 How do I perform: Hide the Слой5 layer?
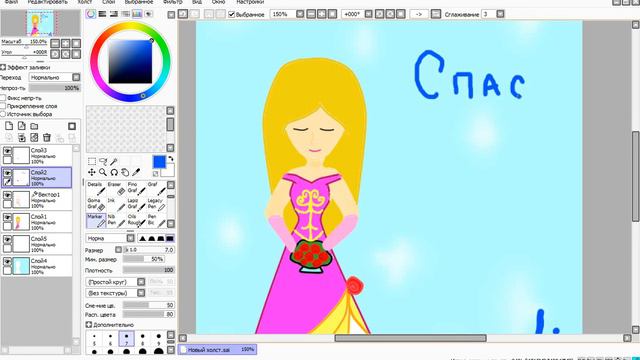7,239
